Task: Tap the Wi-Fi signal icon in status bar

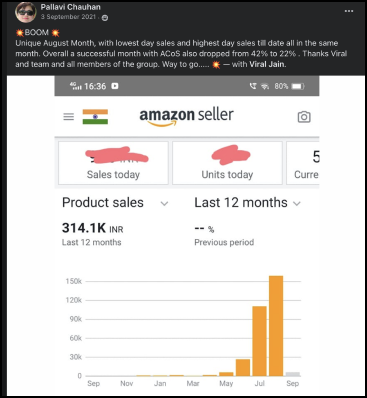Action: pyautogui.click(x=265, y=86)
